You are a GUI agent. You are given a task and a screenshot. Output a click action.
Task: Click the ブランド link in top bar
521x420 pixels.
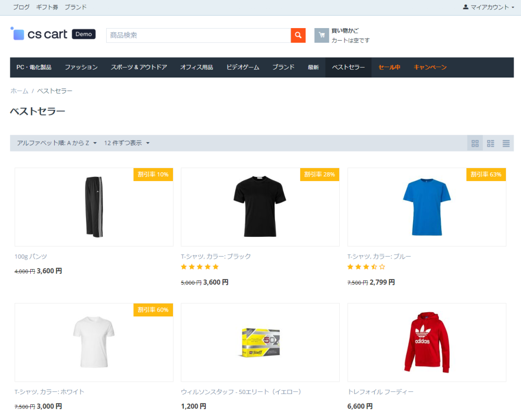(x=76, y=7)
